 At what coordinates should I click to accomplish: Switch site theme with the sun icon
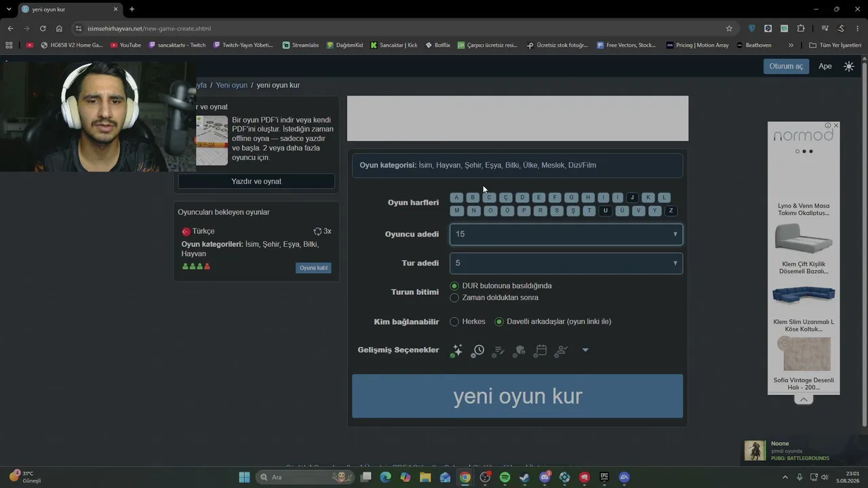pos(849,66)
